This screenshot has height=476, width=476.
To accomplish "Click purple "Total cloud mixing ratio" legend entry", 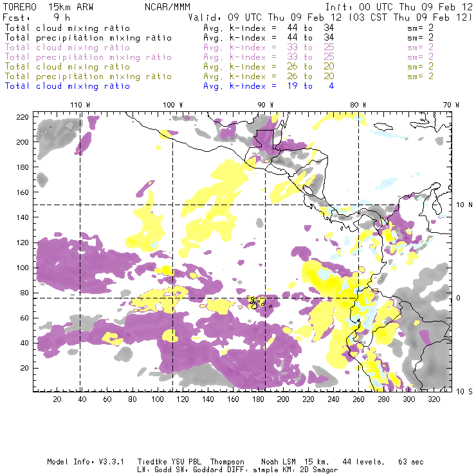I will point(68,48).
